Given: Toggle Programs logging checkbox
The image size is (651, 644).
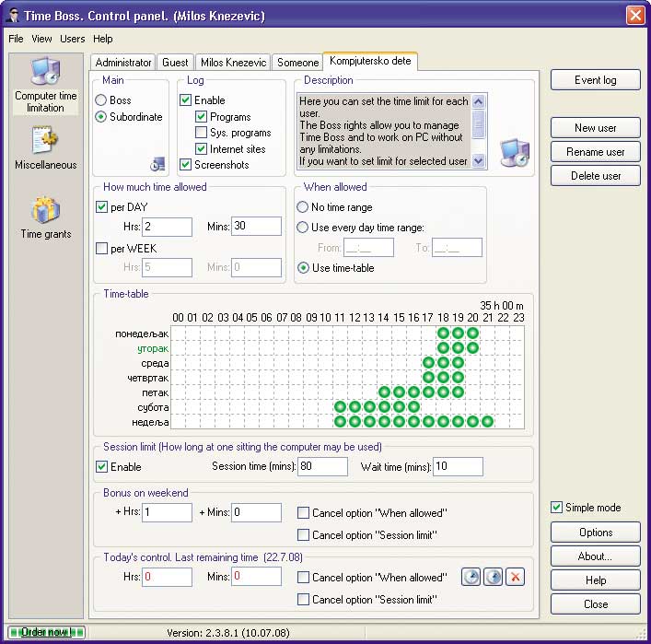Looking at the screenshot, I should pyautogui.click(x=201, y=117).
